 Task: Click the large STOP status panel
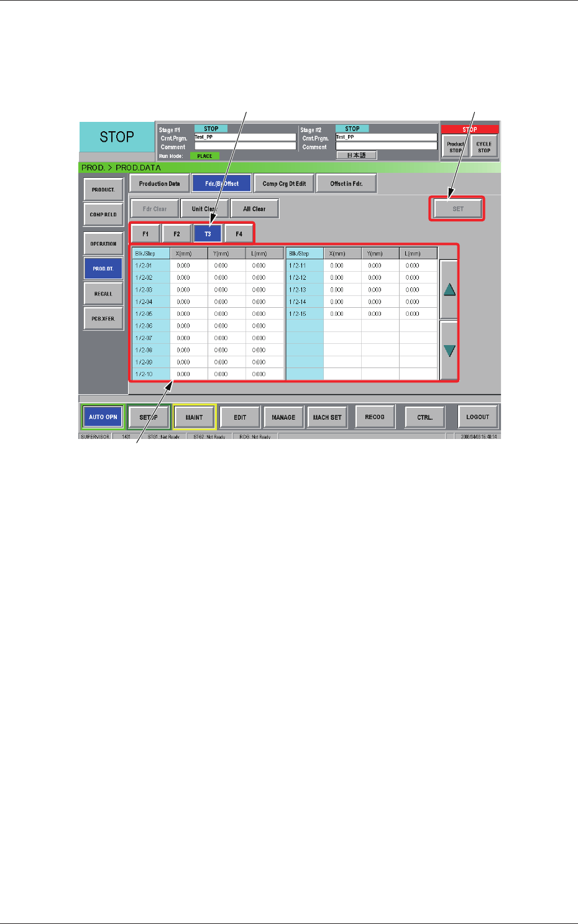pyautogui.click(x=117, y=137)
